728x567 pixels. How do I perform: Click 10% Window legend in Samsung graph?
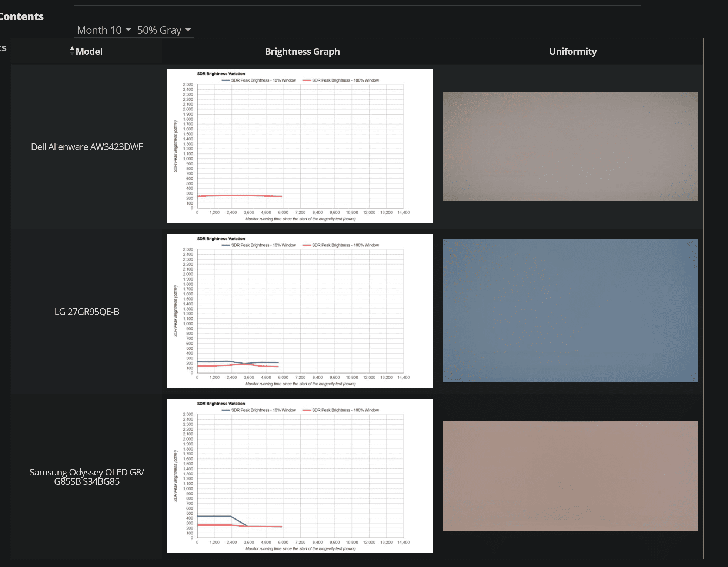pyautogui.click(x=259, y=410)
